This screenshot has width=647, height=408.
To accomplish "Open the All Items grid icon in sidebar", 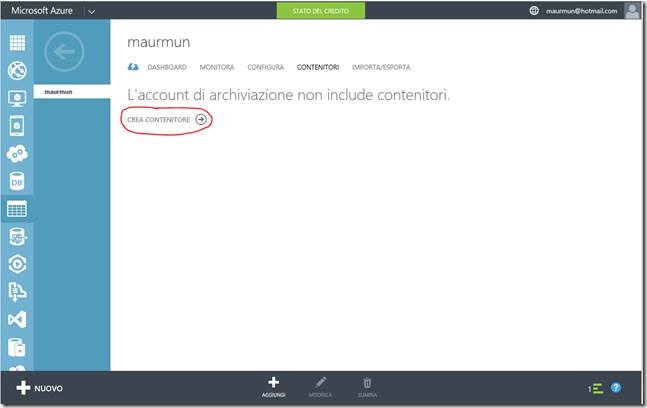I will 17,43.
